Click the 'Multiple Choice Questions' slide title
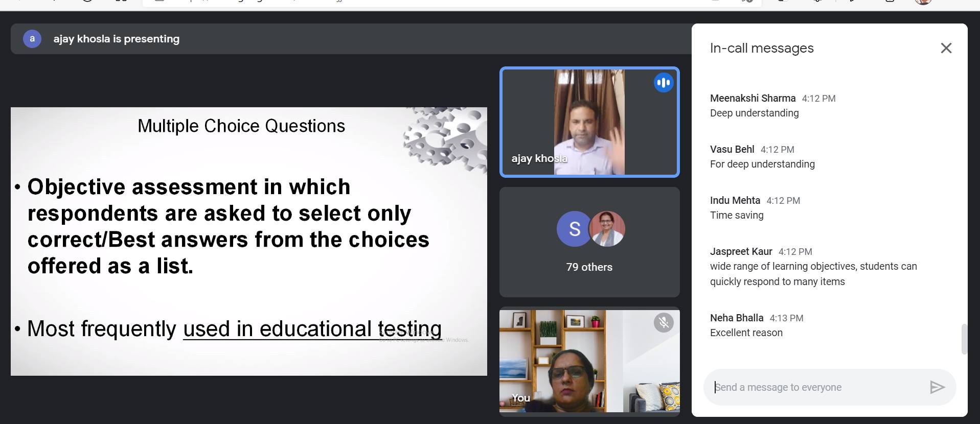The height and width of the screenshot is (424, 980). point(241,126)
